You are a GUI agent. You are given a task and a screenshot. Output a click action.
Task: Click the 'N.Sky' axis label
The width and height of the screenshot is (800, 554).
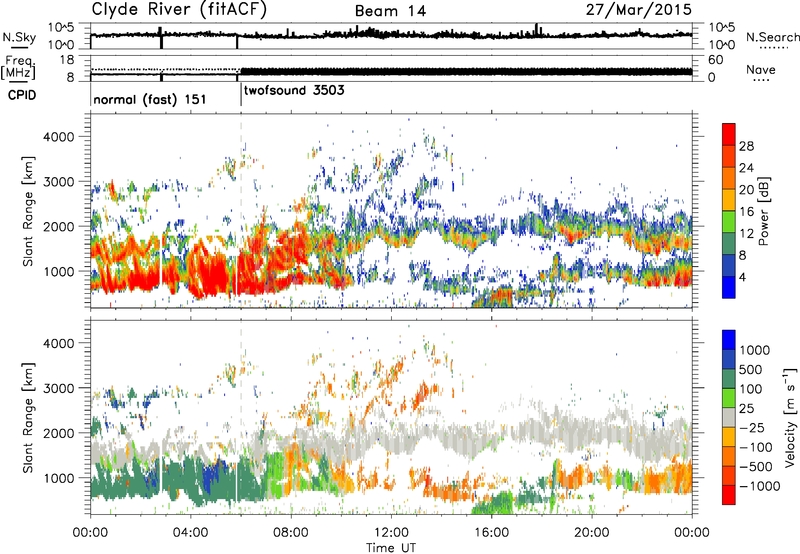(x=19, y=37)
